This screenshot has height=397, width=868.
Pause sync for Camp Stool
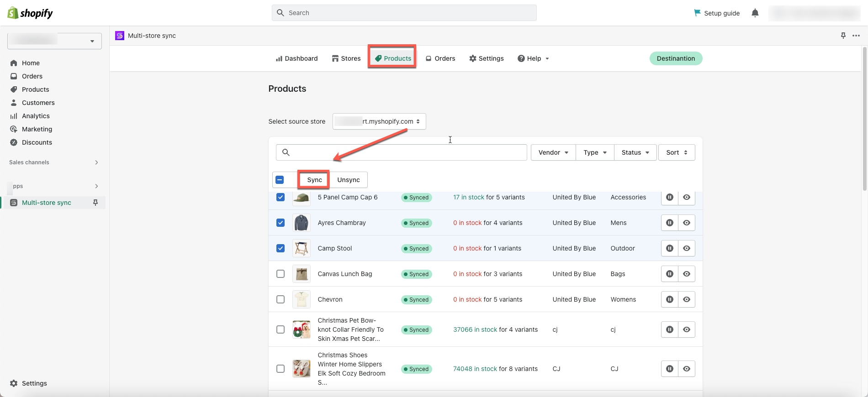click(x=670, y=248)
